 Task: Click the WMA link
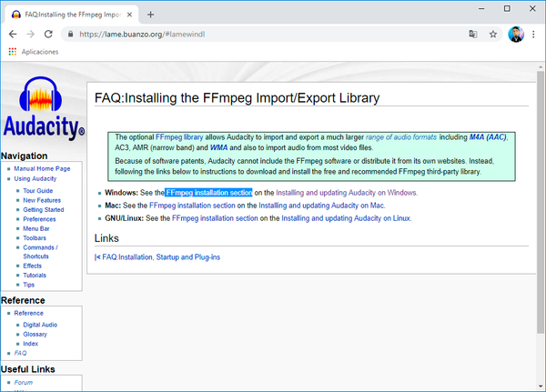(218, 147)
